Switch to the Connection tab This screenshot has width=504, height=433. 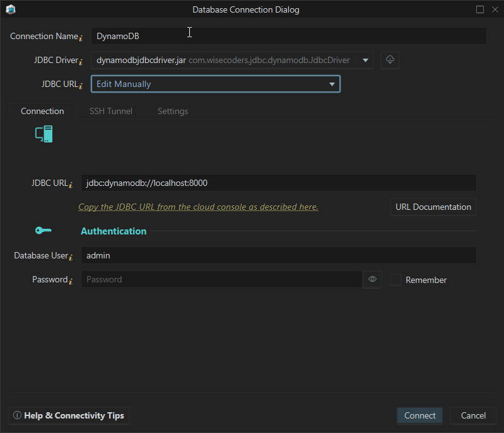(x=42, y=111)
